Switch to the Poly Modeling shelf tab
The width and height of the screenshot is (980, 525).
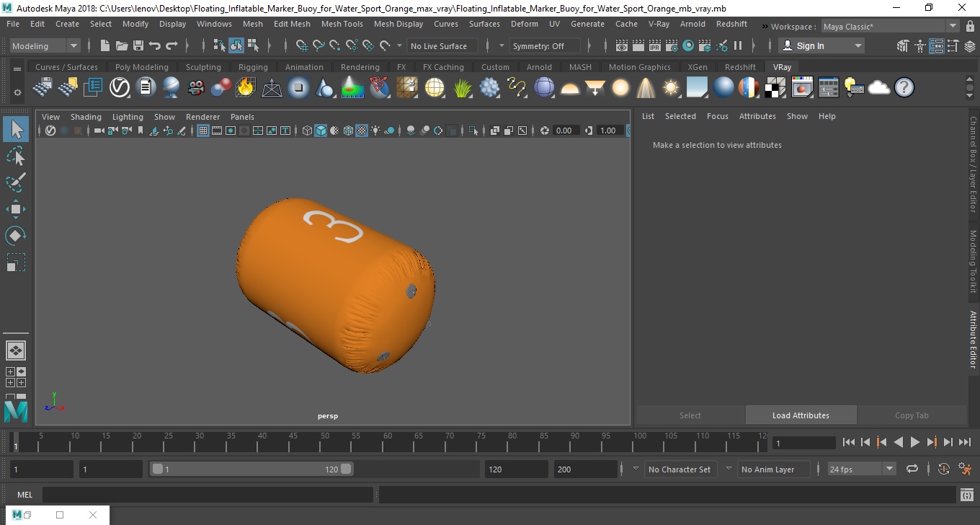pos(141,67)
